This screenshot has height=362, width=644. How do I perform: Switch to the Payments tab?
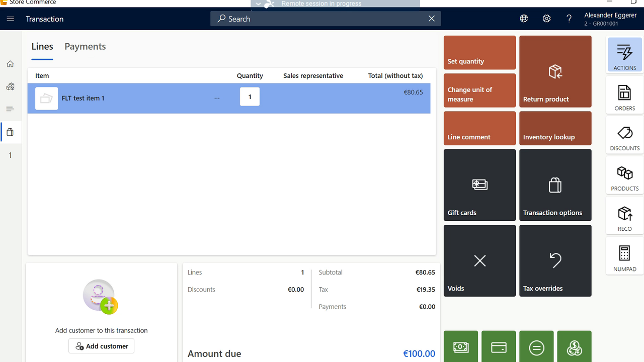85,46
